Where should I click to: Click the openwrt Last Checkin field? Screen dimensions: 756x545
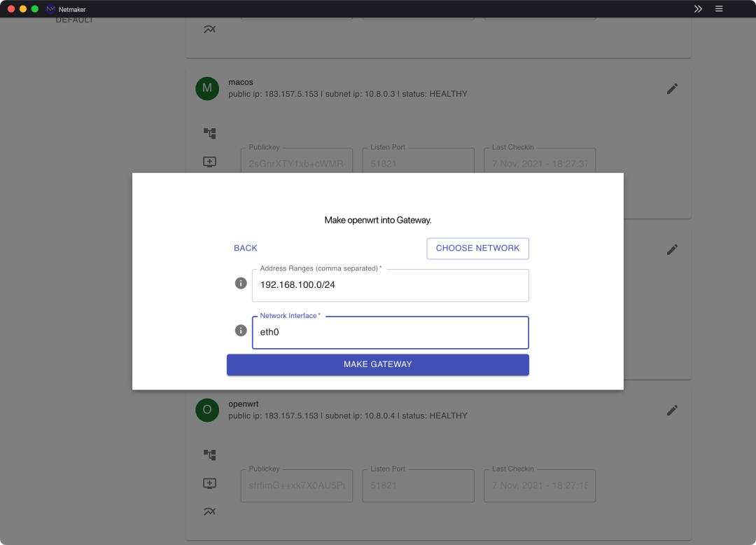point(539,485)
